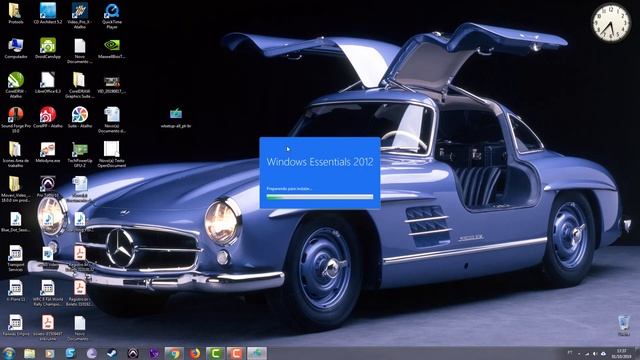The image size is (640, 360).
Task: Open Firefox from the taskbar
Action: point(195,353)
